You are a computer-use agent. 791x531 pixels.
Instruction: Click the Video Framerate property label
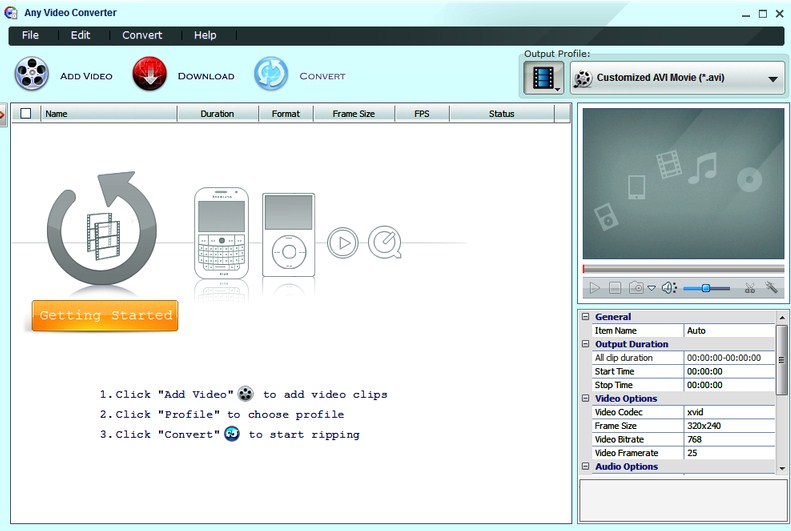[x=626, y=453]
